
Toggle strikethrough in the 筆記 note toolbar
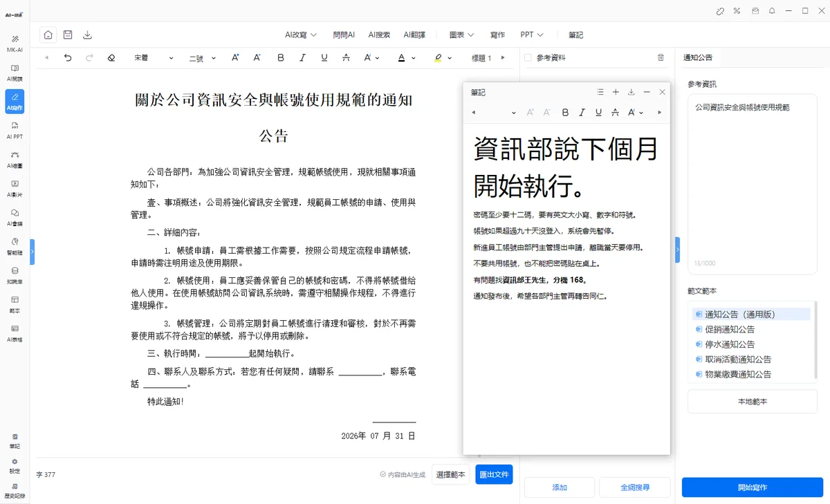pyautogui.click(x=615, y=112)
